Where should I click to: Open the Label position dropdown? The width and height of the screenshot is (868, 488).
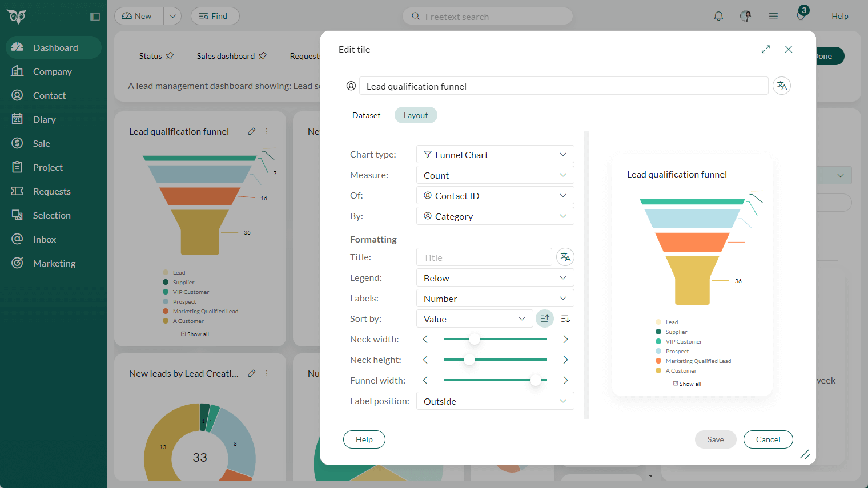[x=495, y=401]
